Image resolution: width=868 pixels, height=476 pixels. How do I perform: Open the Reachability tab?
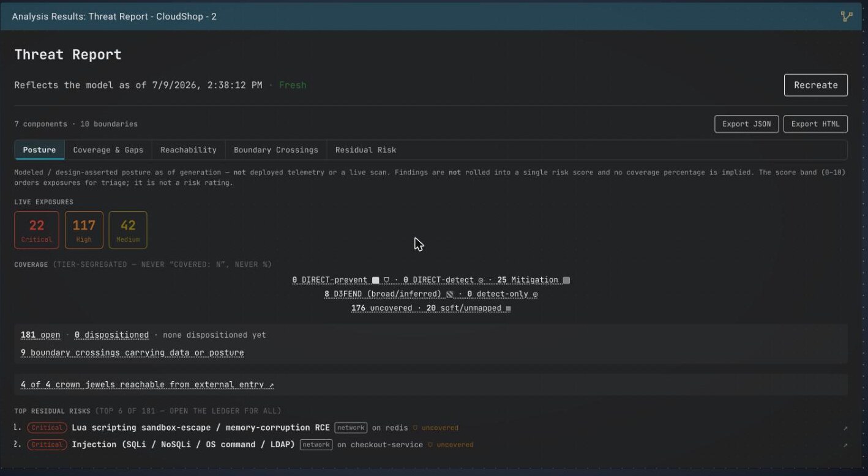189,150
